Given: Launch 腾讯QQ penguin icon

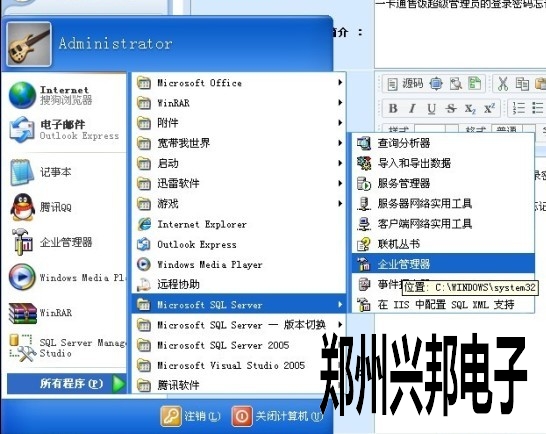Looking at the screenshot, I should pos(22,207).
